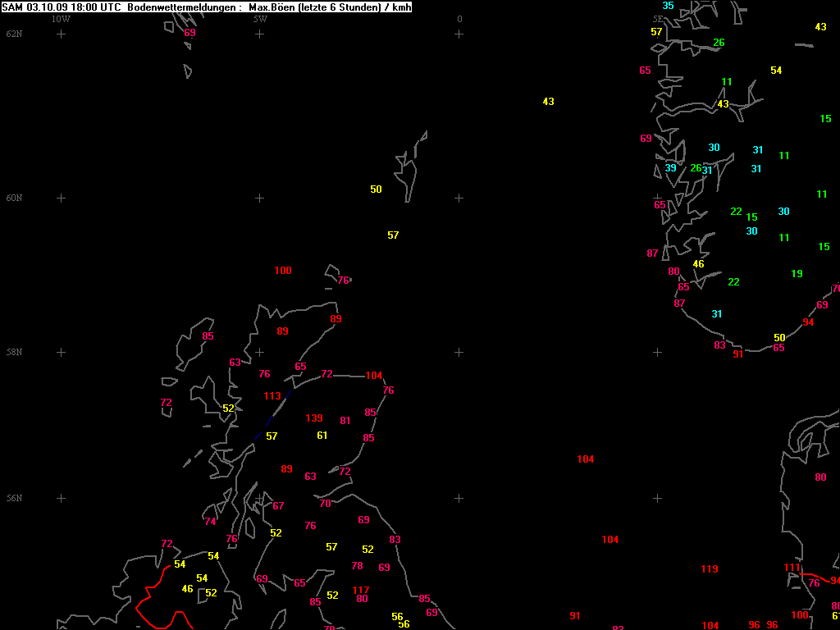Select the red 74 gust reading

[211, 522]
